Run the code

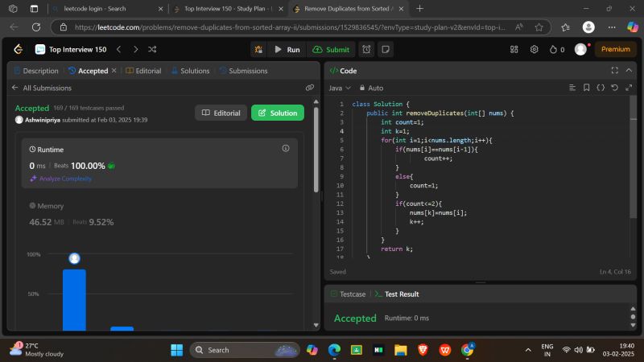(x=287, y=50)
